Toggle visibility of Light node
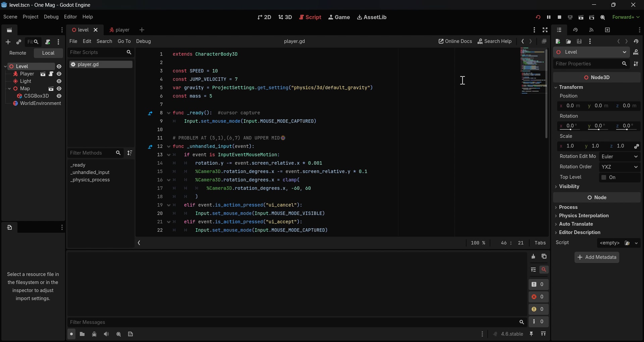 pyautogui.click(x=59, y=81)
